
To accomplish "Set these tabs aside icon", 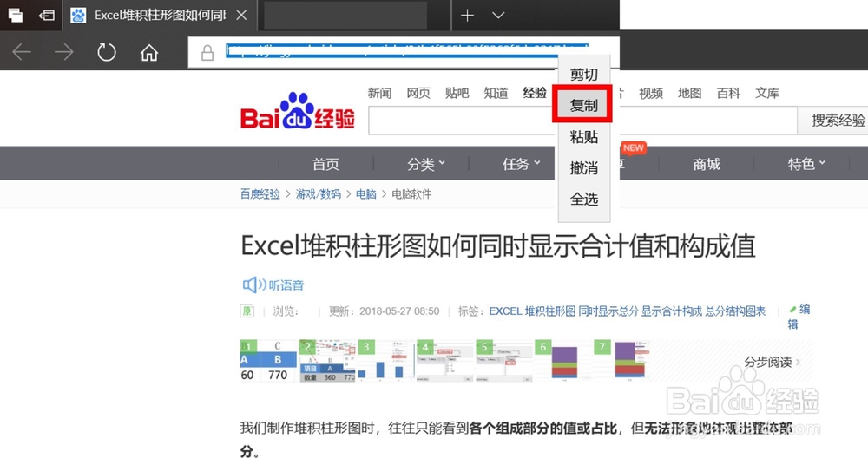I will coord(47,15).
